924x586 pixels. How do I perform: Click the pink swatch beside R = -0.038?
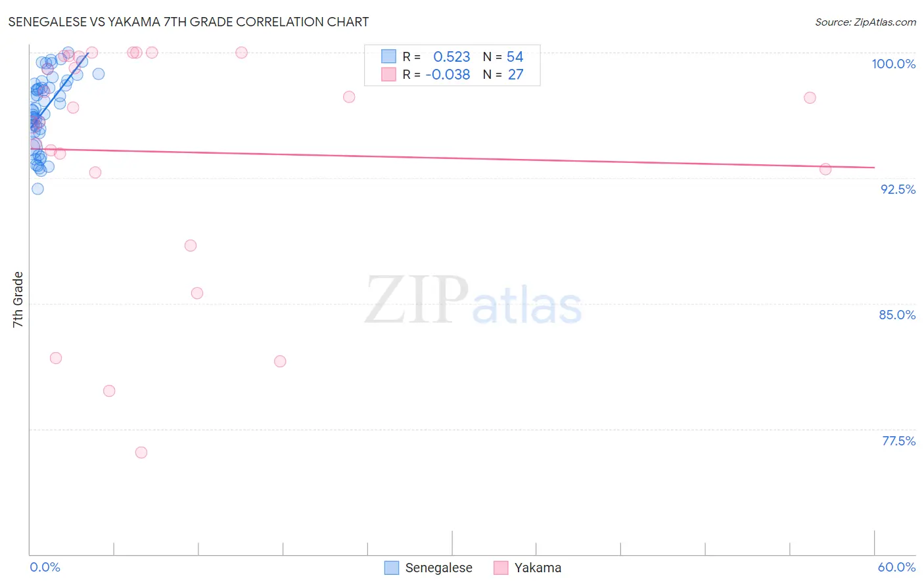389,74
